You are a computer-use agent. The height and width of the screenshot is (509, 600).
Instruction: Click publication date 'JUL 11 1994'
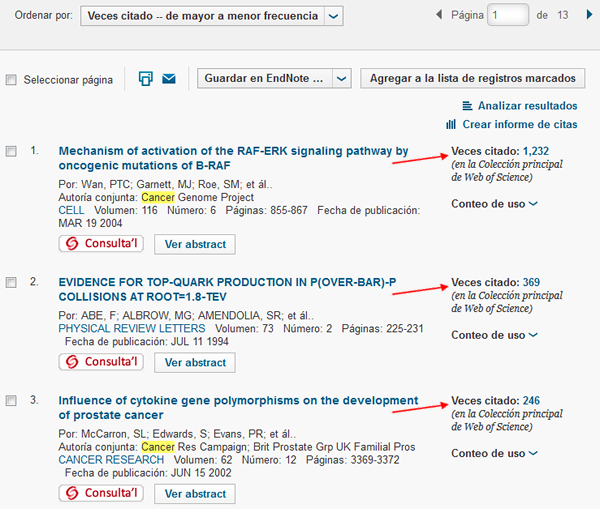pyautogui.click(x=200, y=341)
